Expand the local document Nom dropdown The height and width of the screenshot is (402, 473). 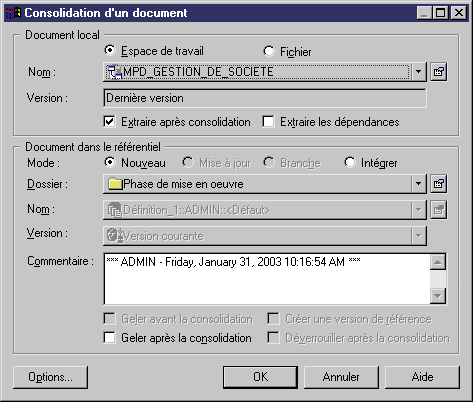[418, 72]
